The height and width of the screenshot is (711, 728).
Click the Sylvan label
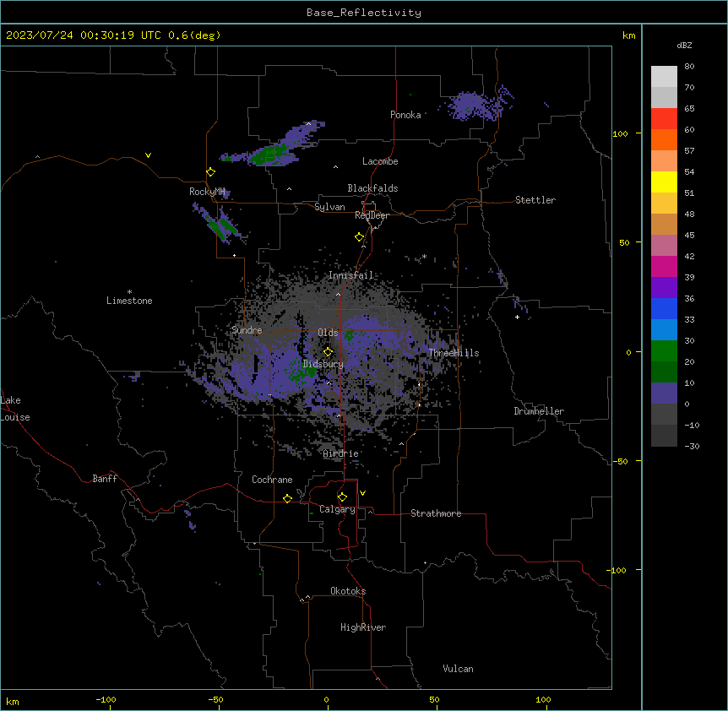tap(329, 207)
